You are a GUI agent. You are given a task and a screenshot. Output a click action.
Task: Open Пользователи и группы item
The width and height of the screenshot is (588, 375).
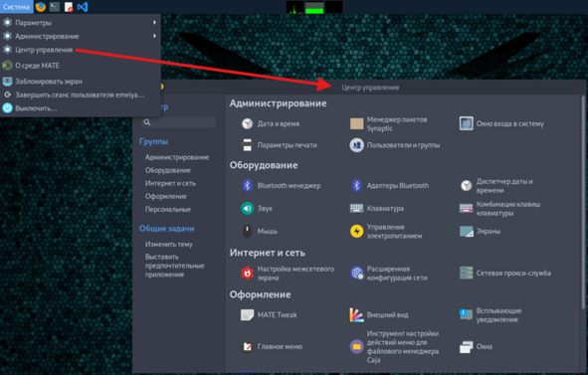395,145
